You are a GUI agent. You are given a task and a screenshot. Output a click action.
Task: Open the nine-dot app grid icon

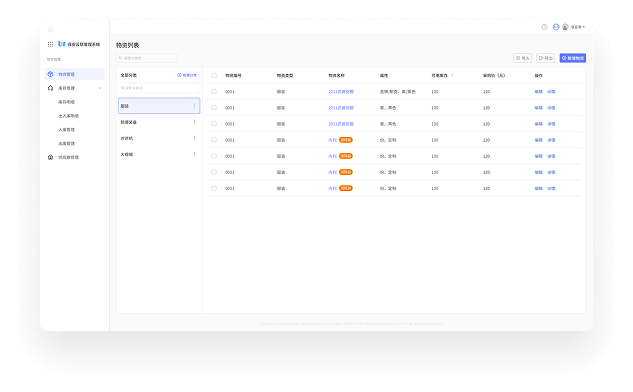(50, 44)
